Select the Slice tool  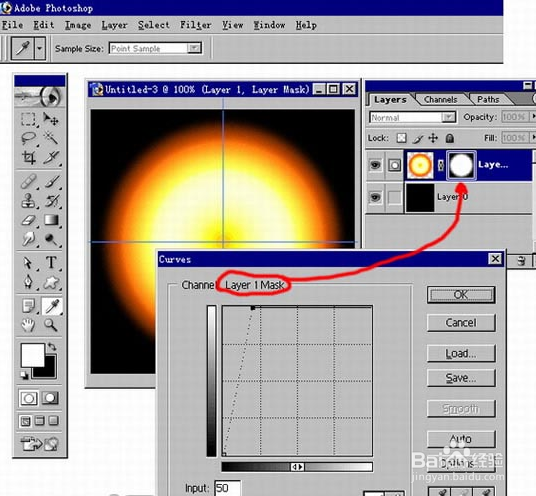51,158
